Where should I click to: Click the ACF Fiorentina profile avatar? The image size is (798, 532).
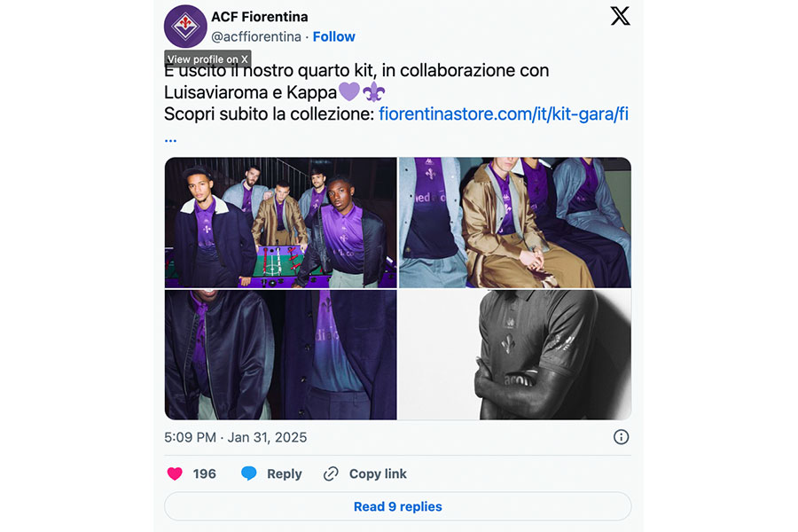(185, 27)
